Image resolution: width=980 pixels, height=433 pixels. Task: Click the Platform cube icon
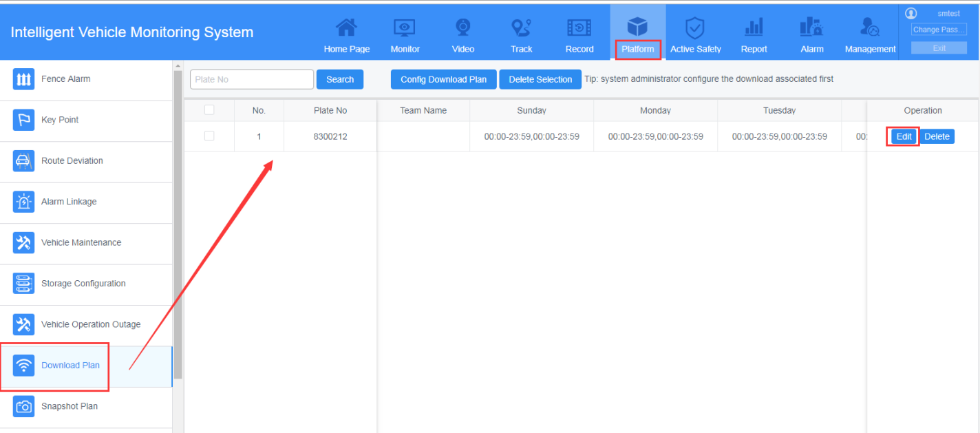pyautogui.click(x=637, y=27)
